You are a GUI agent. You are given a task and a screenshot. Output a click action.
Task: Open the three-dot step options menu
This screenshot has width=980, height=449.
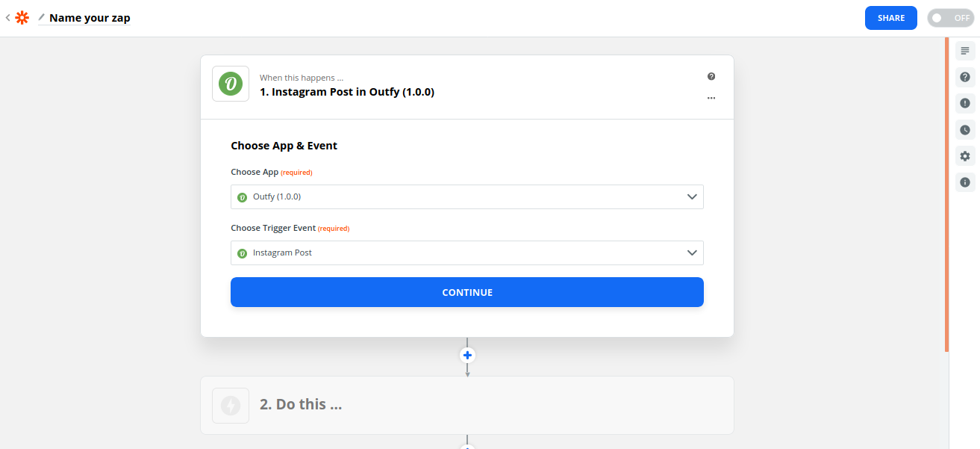pyautogui.click(x=711, y=98)
